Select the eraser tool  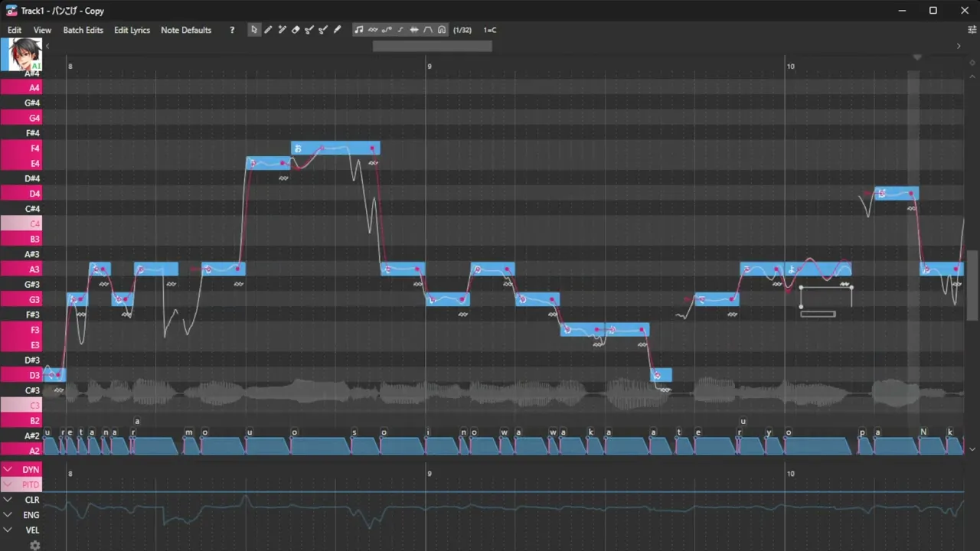(296, 30)
